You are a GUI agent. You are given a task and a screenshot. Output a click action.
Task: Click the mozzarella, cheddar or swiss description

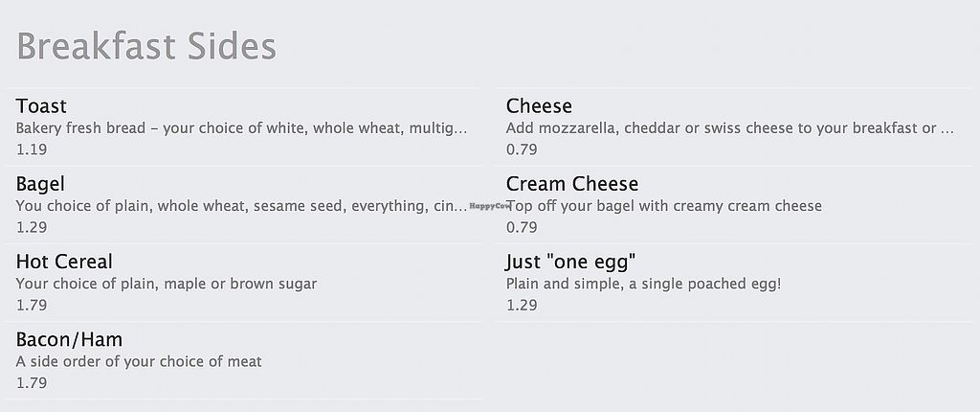pyautogui.click(x=729, y=128)
